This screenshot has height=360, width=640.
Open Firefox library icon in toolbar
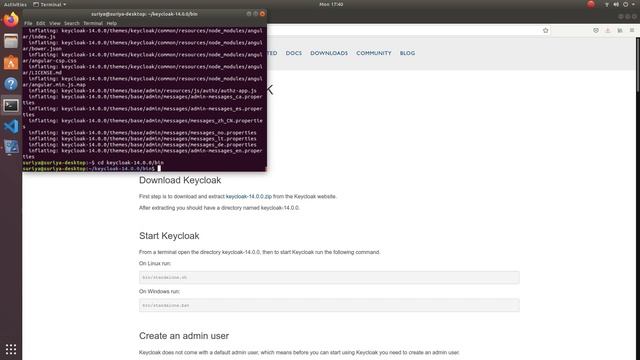click(620, 30)
